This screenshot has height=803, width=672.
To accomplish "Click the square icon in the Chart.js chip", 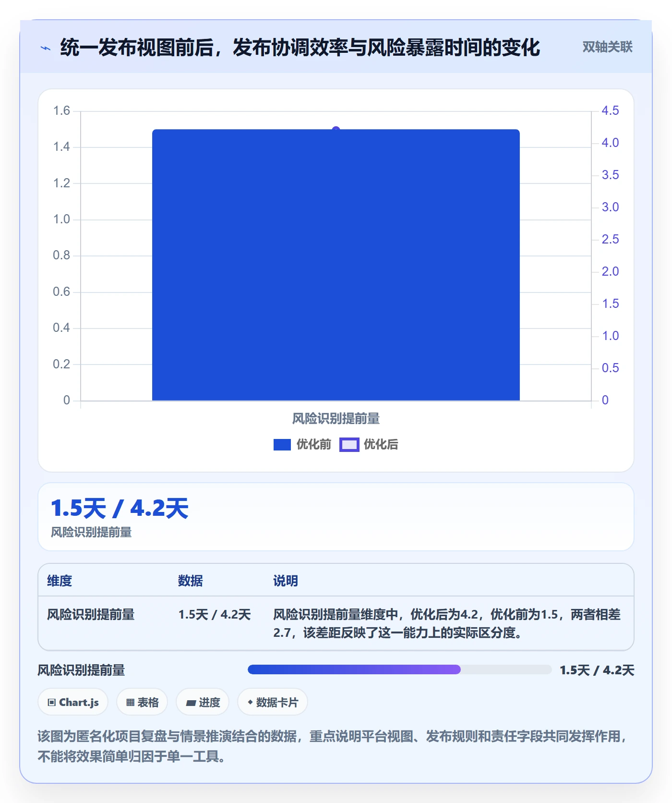I will tap(52, 703).
